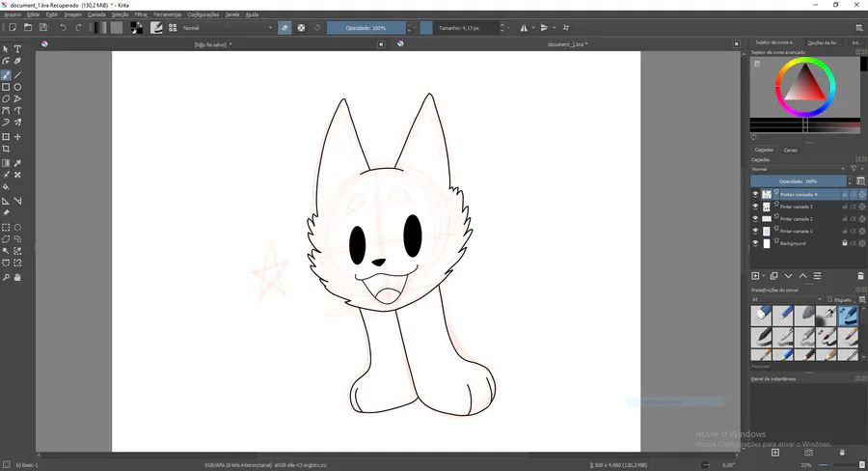This screenshot has height=471, width=868.
Task: Hide the Background layer eye icon
Action: (756, 244)
